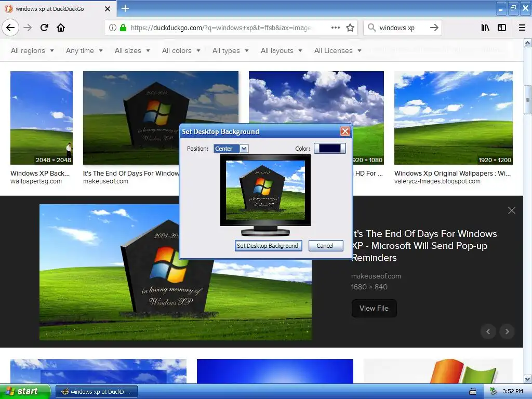Close the image detail panel X
Viewport: 532px width, 399px height.
coord(511,210)
